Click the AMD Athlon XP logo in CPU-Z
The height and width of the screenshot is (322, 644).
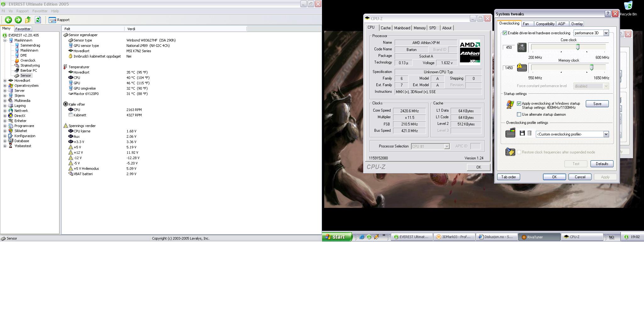tap(470, 52)
